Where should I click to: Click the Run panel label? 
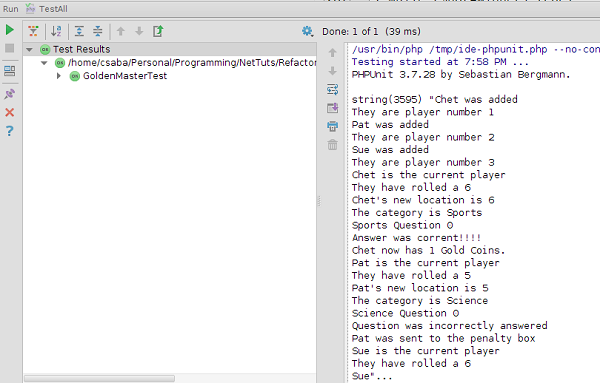coord(11,9)
